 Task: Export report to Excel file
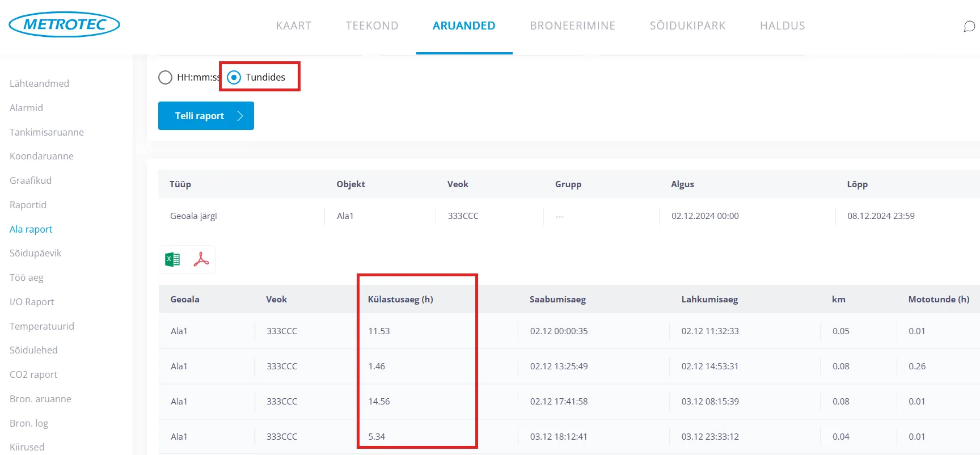[x=172, y=259]
